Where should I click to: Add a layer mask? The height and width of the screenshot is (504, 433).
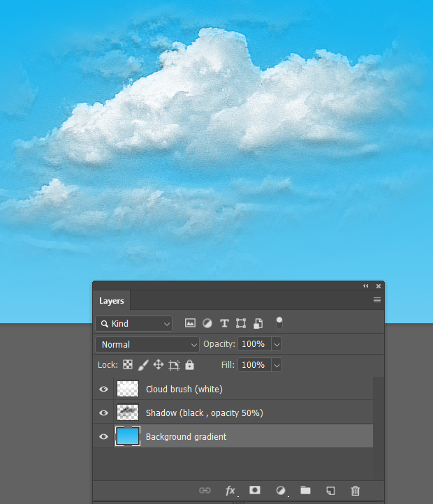pyautogui.click(x=255, y=490)
